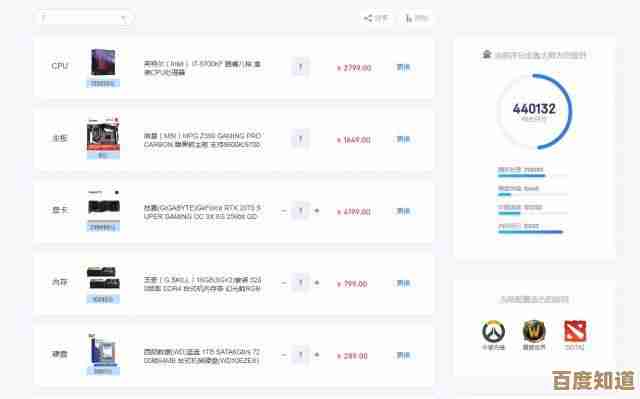
Task: Open the G.Skill memory kit thumbnail
Action: click(x=103, y=278)
